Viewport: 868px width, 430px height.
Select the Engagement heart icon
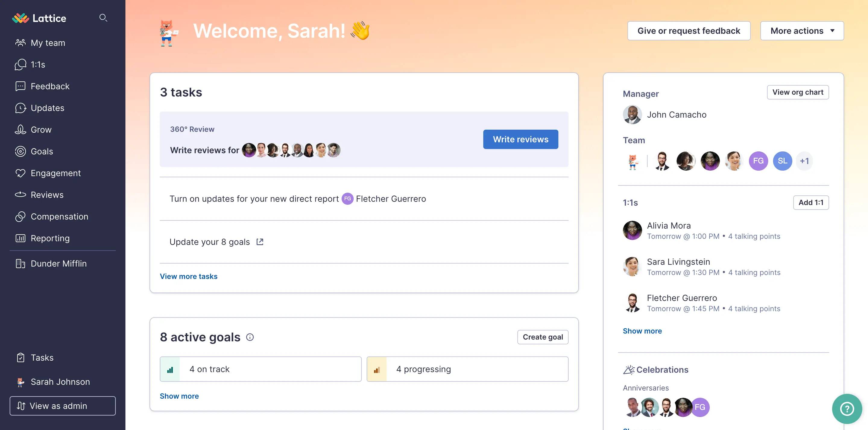[x=20, y=173]
